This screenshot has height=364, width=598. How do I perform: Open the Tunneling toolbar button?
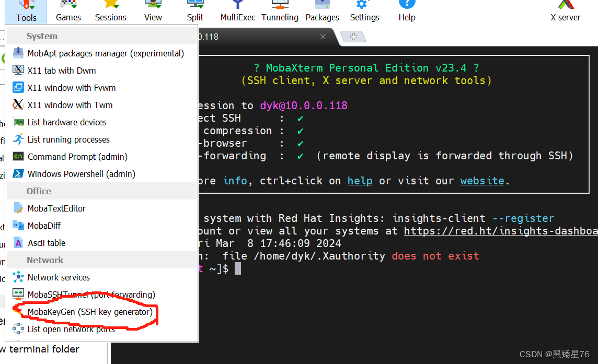tap(280, 11)
